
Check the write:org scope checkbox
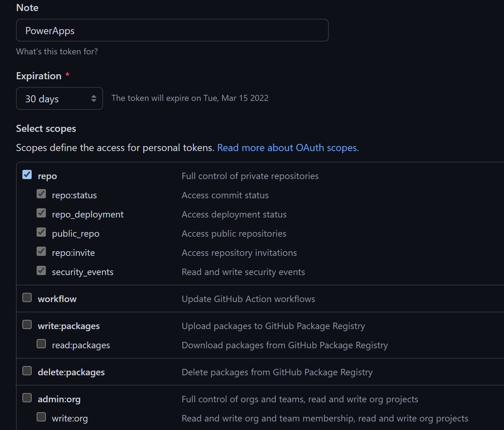(41, 417)
